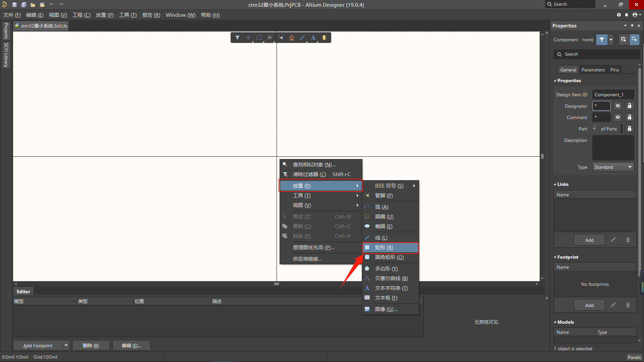Open the Panels button in status bar
The width and height of the screenshot is (644, 362).
click(634, 357)
